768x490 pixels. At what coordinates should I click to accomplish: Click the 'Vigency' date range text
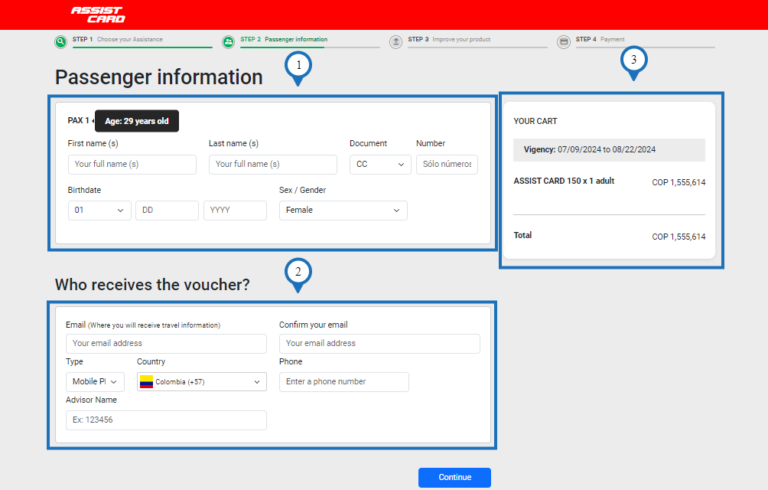pyautogui.click(x=589, y=149)
